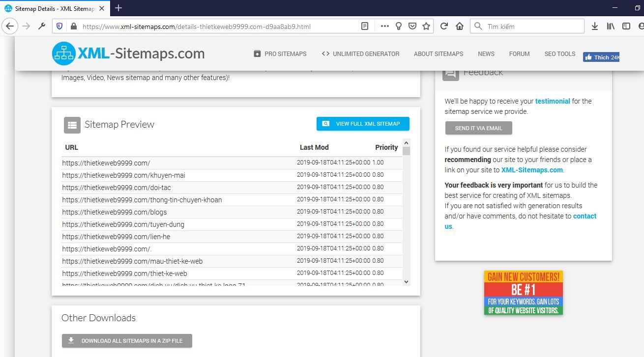Click the Facebook Thích like button
This screenshot has height=357, width=644.
[x=601, y=57]
